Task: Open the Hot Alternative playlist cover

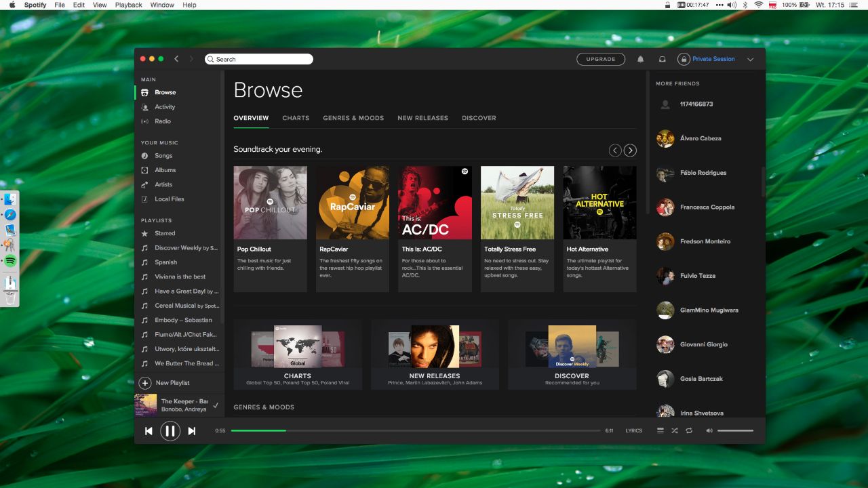Action: 599,203
